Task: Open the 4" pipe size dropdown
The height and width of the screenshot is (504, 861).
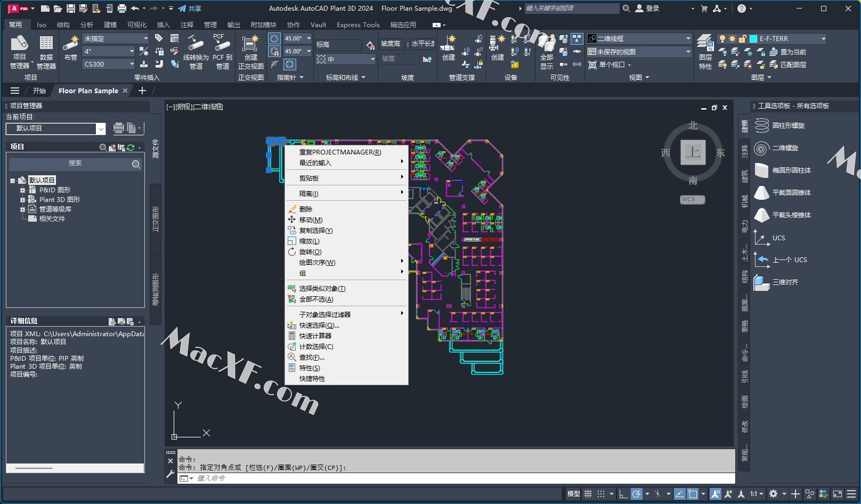Action: coord(109,51)
